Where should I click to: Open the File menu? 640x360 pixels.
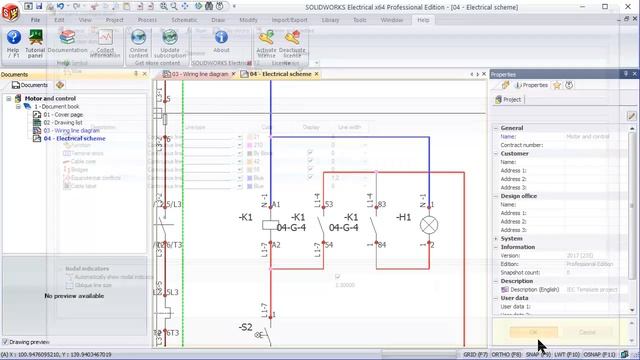(x=36, y=20)
